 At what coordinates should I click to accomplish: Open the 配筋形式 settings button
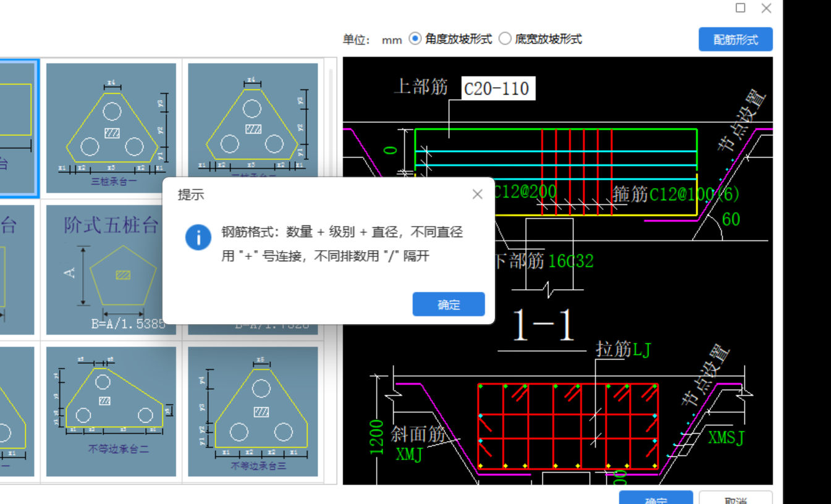(x=735, y=40)
